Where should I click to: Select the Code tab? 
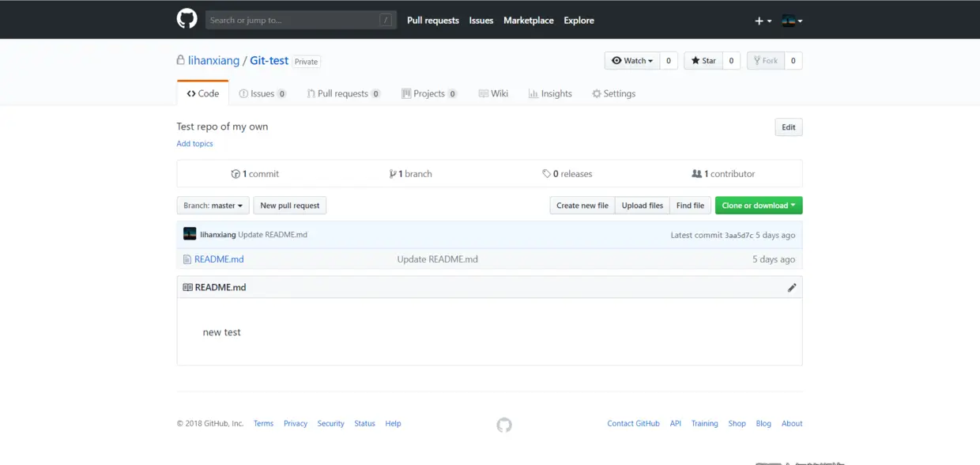[203, 93]
